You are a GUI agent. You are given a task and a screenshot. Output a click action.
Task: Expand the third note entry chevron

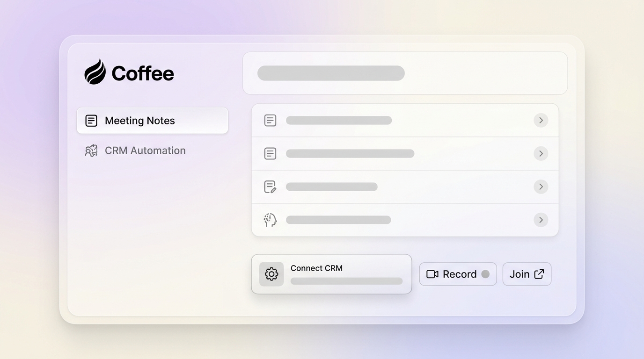click(541, 187)
